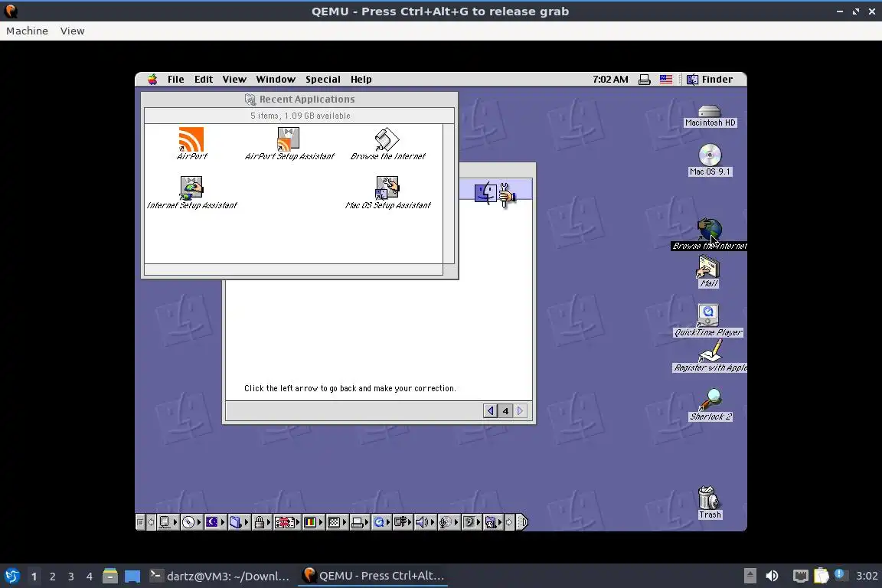Screen dimensions: 882x588
Task: Select Browse the Internet globe on desktop
Action: (x=710, y=234)
